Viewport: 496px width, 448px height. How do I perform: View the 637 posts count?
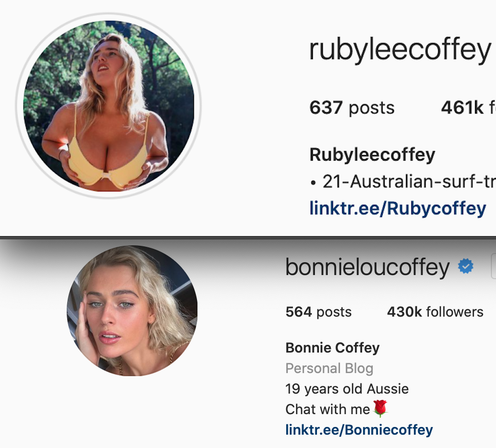point(352,108)
